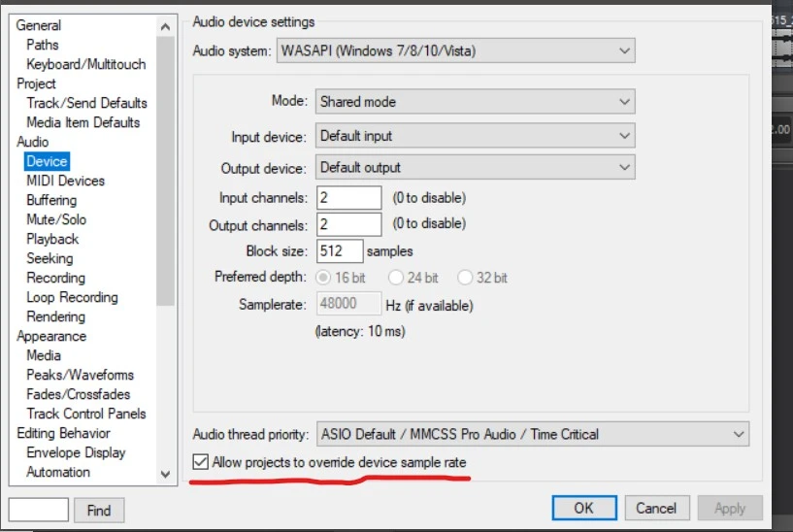Click the Block size field
This screenshot has height=532, width=793.
pos(340,250)
